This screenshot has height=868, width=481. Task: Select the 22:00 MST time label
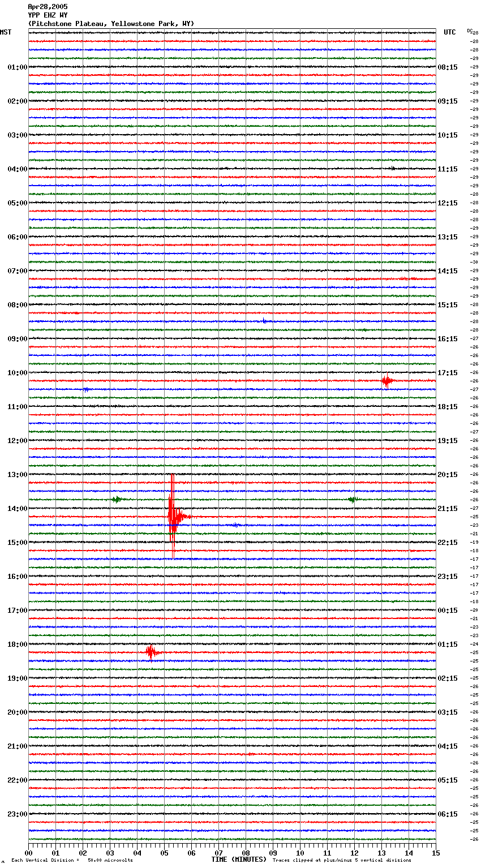(18, 780)
